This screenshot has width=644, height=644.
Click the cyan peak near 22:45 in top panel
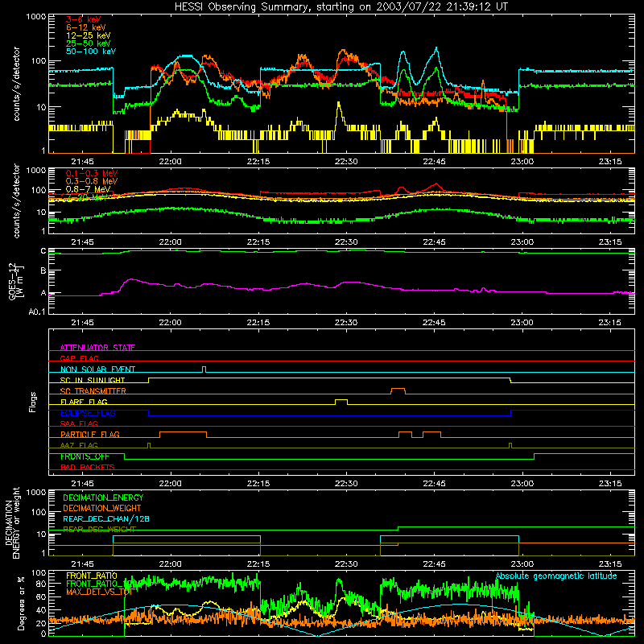(x=436, y=49)
